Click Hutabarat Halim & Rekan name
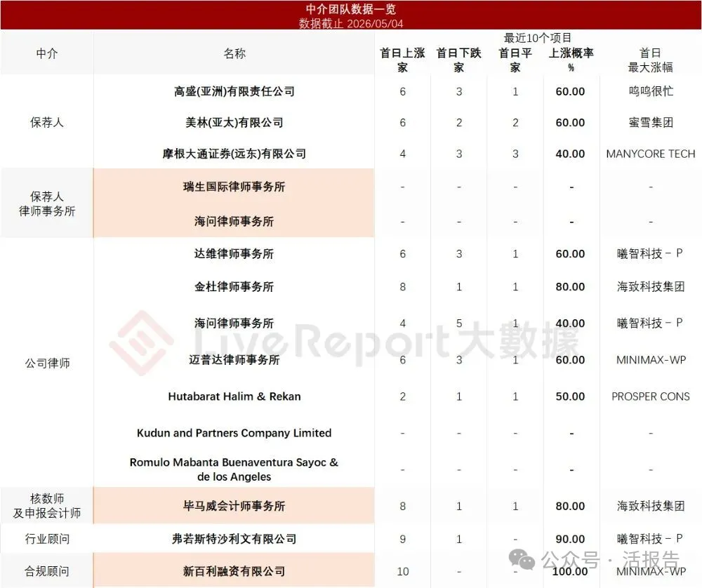 234,396
